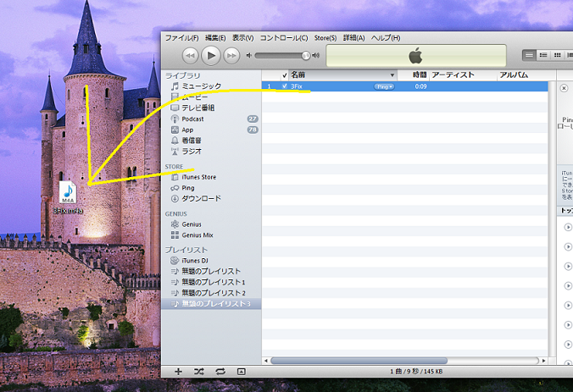Sort by the アーティスト column header
This screenshot has height=392, width=573.
click(x=463, y=75)
